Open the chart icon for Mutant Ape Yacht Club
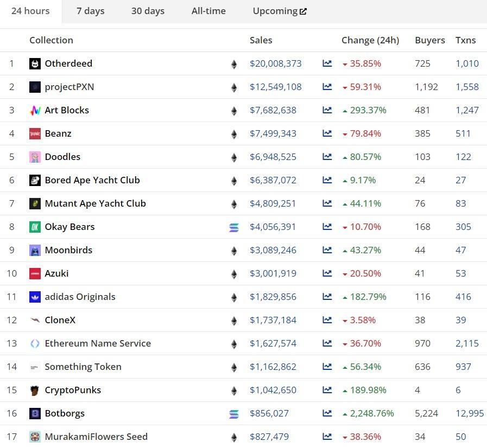The height and width of the screenshot is (448, 487). (x=327, y=203)
